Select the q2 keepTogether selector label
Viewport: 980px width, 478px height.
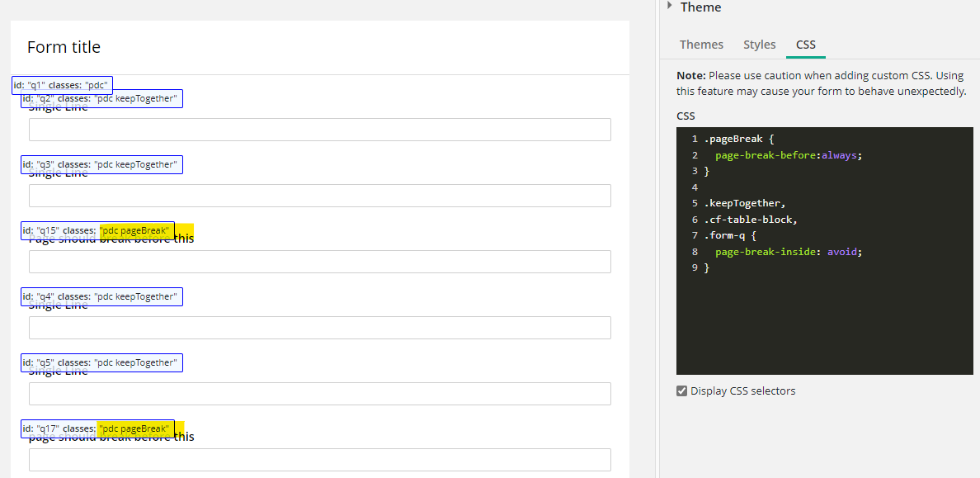(x=101, y=99)
